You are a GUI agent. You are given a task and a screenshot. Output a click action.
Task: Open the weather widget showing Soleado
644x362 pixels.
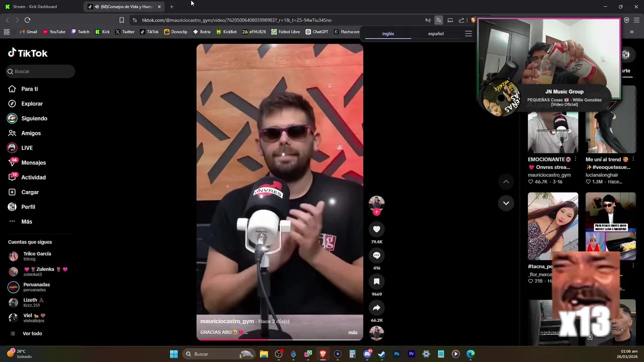19,354
